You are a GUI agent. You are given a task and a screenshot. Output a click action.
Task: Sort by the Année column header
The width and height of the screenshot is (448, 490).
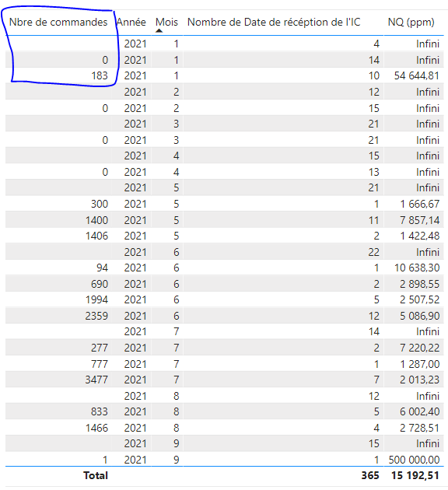(x=131, y=23)
